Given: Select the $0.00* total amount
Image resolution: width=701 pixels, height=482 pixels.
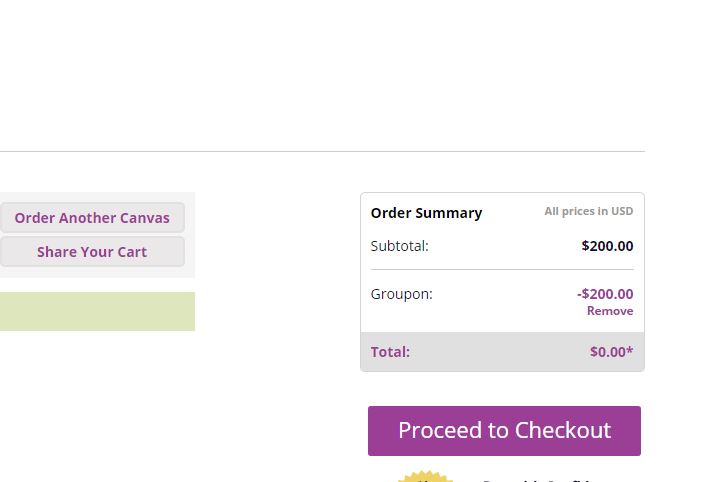Looking at the screenshot, I should point(611,352).
